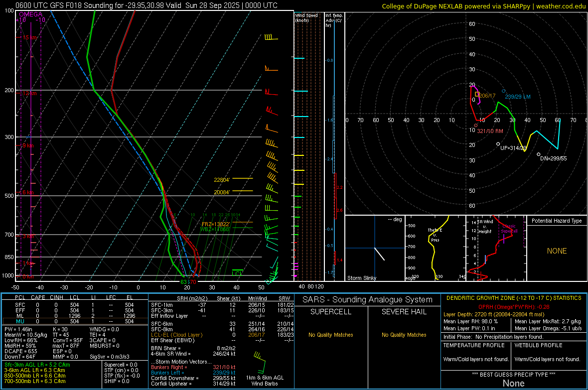Select the 'SFC' parcel row
The image size is (588, 390).
pyautogui.click(x=75, y=305)
